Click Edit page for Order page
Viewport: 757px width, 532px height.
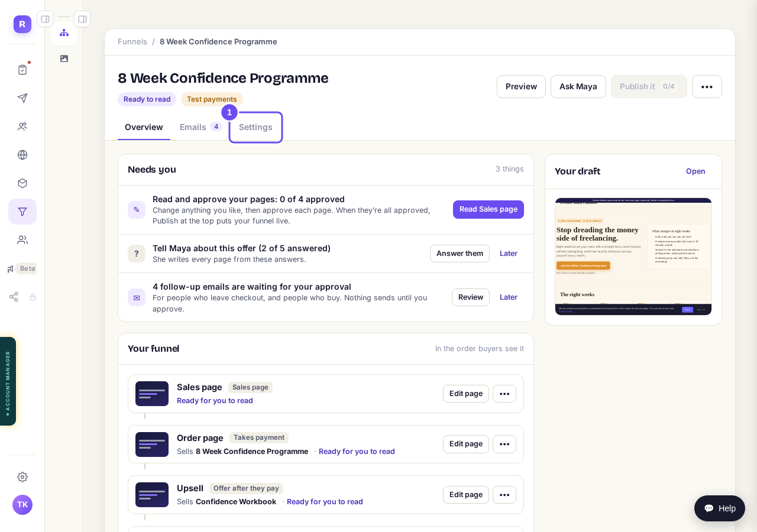[x=466, y=444]
